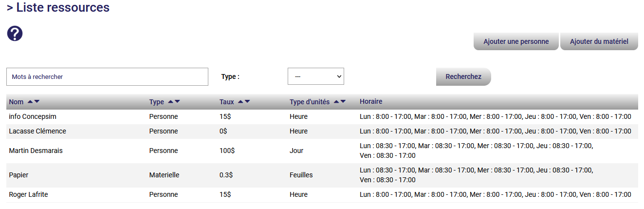Open Martin Desmarais in the resource list

(x=36, y=151)
